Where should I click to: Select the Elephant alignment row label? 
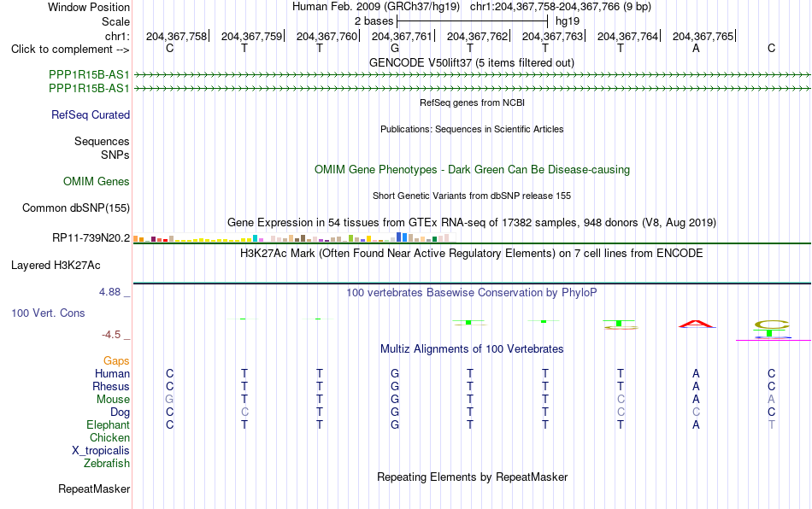(x=109, y=424)
